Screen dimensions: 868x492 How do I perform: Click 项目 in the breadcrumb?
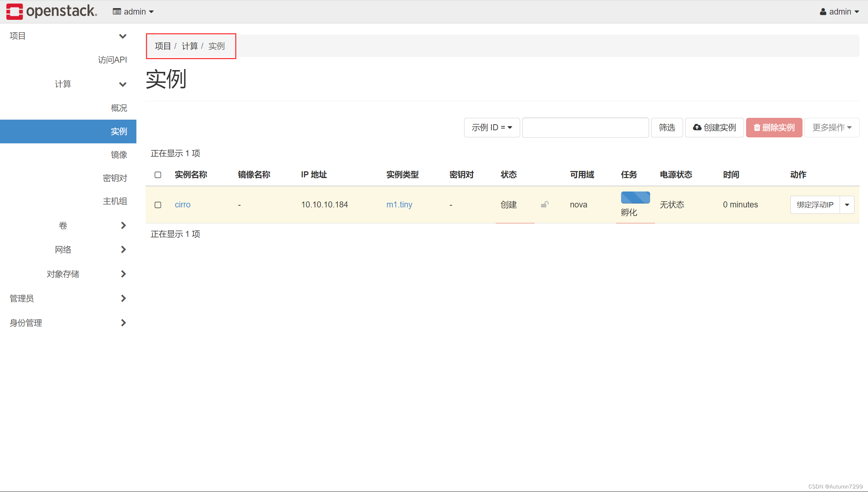coord(163,46)
